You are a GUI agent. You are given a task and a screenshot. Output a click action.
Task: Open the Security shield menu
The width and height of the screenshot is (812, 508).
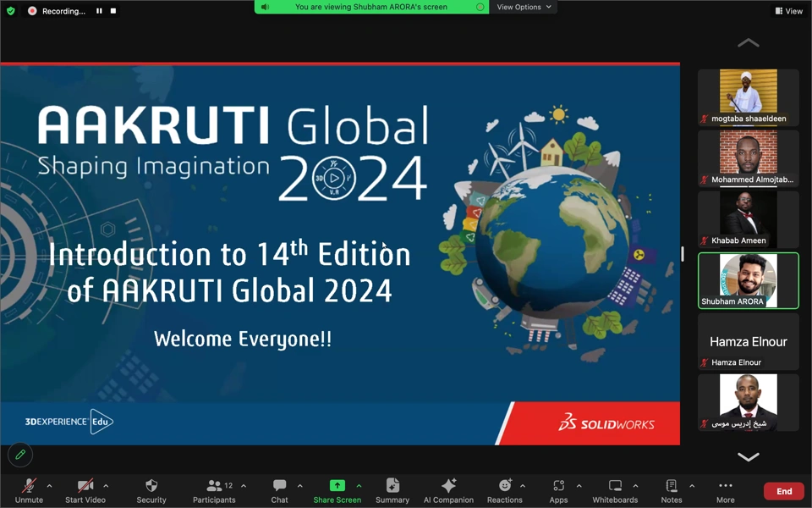pyautogui.click(x=151, y=490)
